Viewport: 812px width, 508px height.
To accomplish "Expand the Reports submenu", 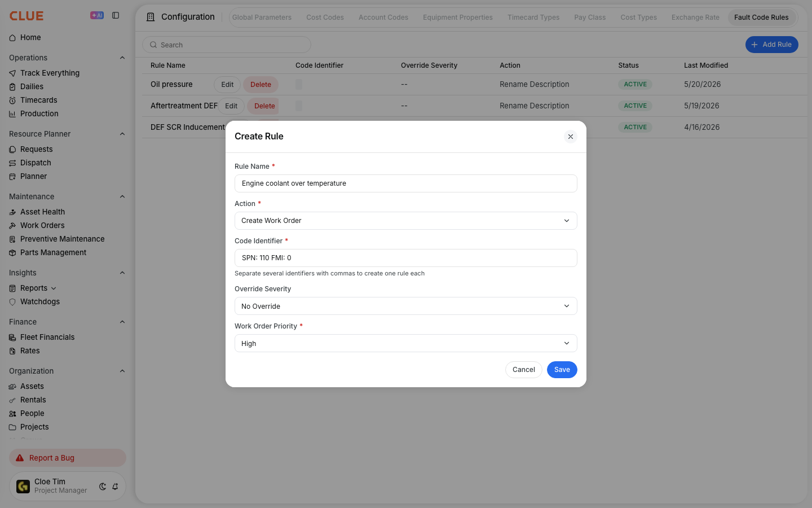I will coord(54,288).
